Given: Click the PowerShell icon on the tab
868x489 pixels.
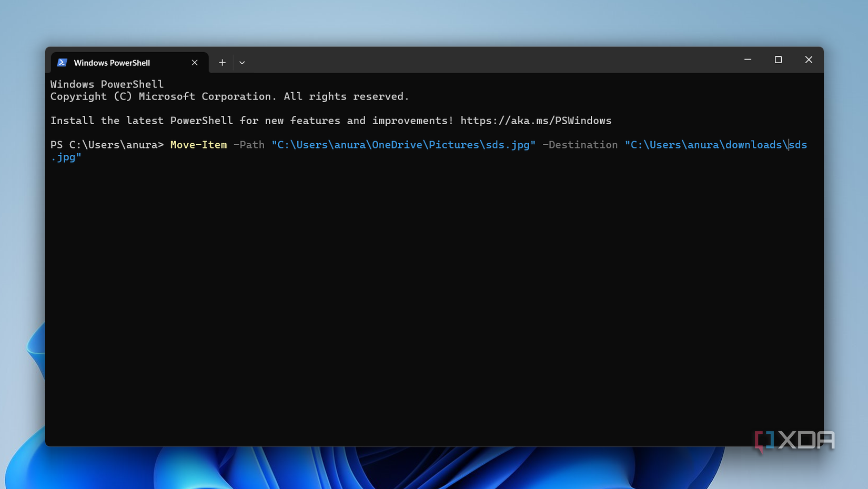Looking at the screenshot, I should (x=63, y=62).
